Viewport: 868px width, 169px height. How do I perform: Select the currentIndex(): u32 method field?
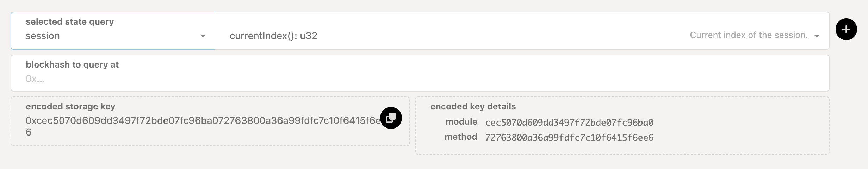pyautogui.click(x=273, y=36)
